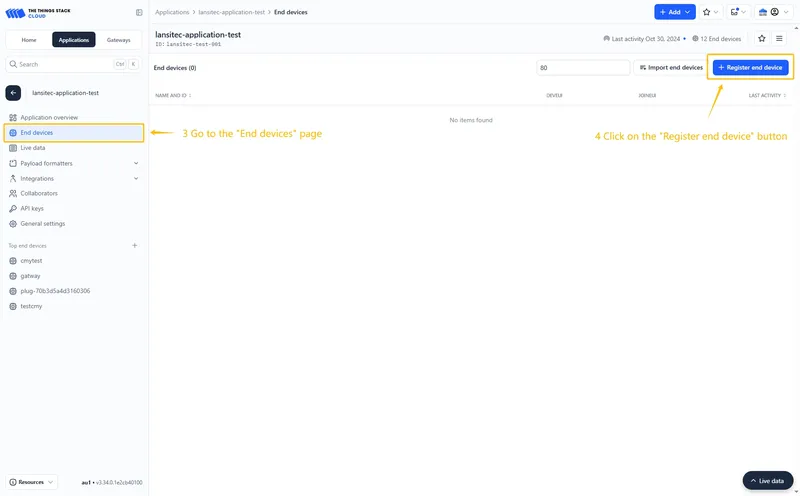
Task: Click in the sidebar Search field
Action: [73, 64]
